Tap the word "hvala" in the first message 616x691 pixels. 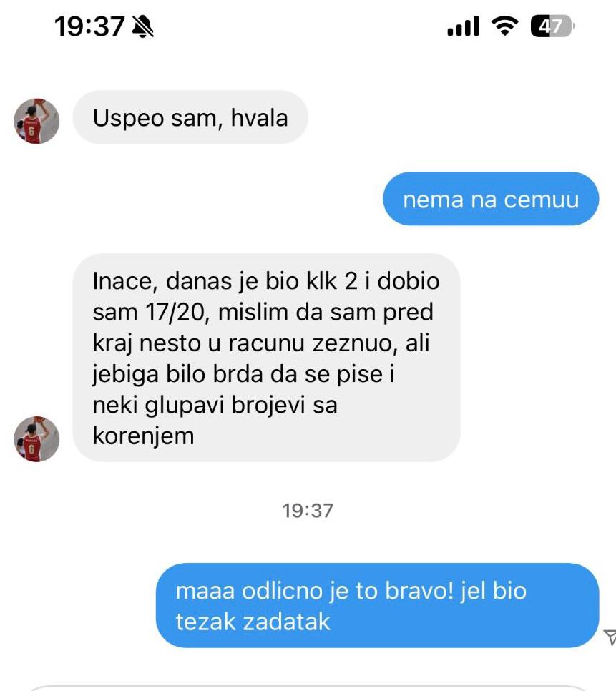(259, 117)
